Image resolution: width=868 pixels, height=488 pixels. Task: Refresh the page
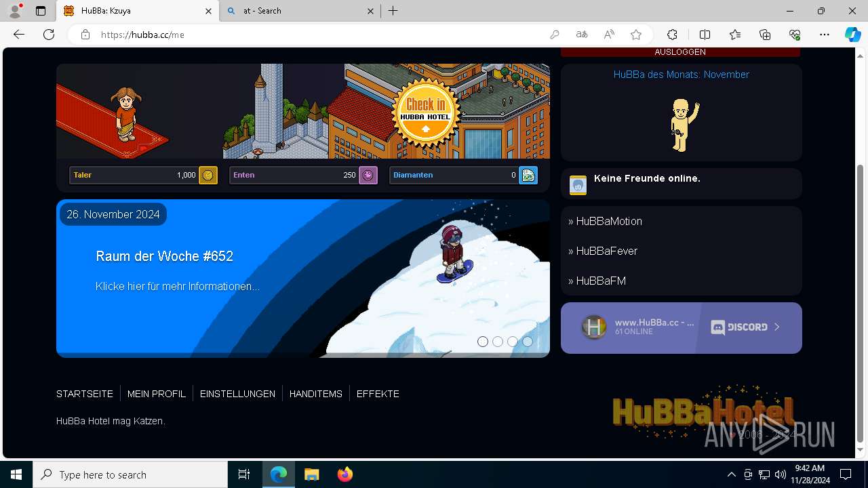pyautogui.click(x=49, y=35)
